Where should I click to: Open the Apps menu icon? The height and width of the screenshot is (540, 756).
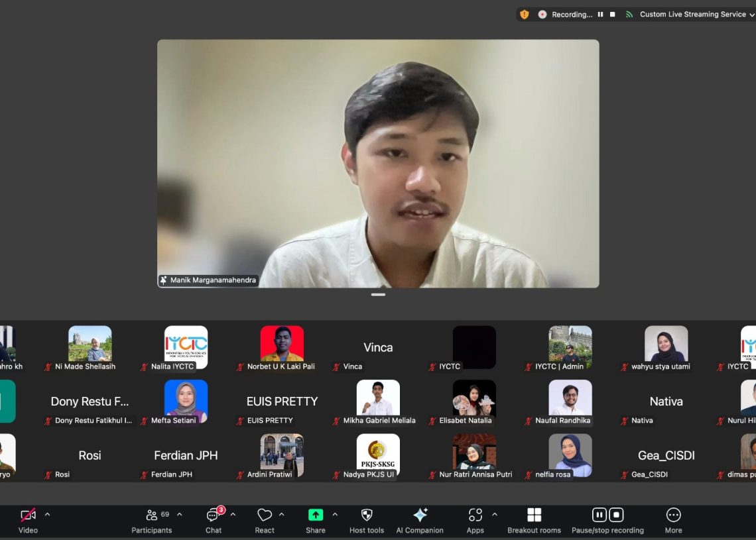point(475,520)
